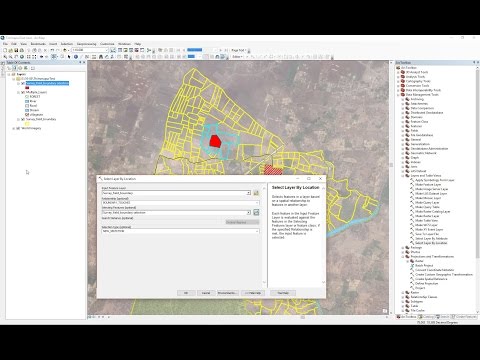Click the Environments button
The width and height of the screenshot is (480, 360).
click(227, 293)
